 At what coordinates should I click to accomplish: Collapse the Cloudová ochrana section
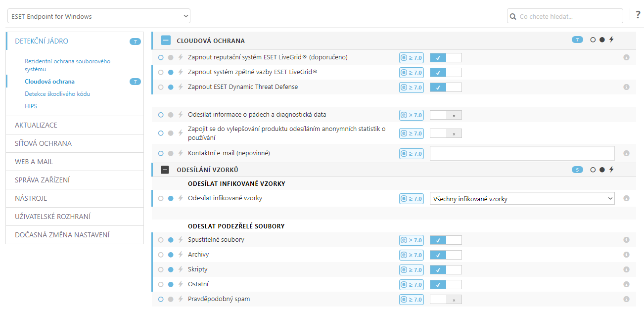[166, 41]
